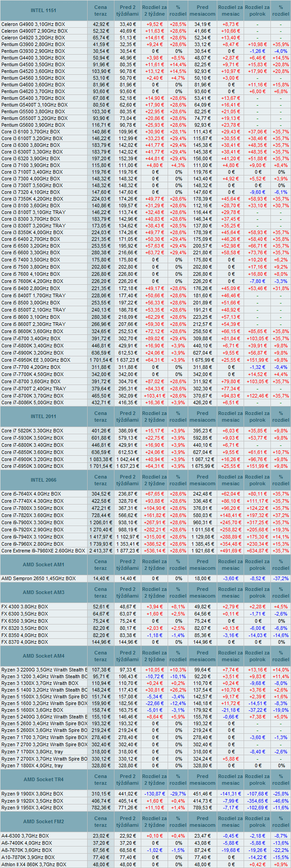The image size is (291, 868).
Task: Select Ryzen 9 1900X 3,8GHz BOX row name
Action: (32, 794)
